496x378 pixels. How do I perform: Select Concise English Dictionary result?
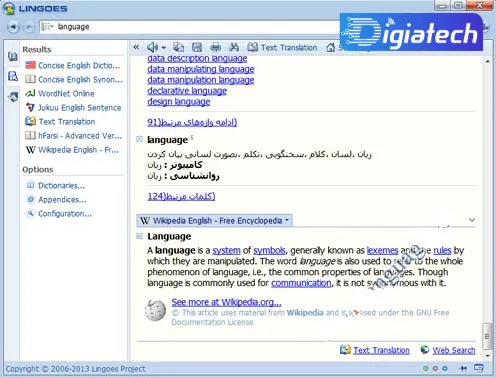tap(73, 65)
